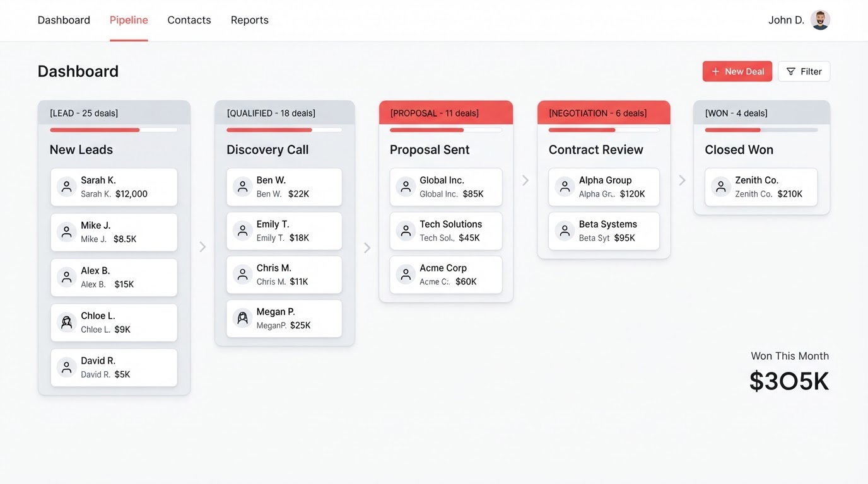Click the $11K deal value
868x484 pixels.
pyautogui.click(x=299, y=282)
